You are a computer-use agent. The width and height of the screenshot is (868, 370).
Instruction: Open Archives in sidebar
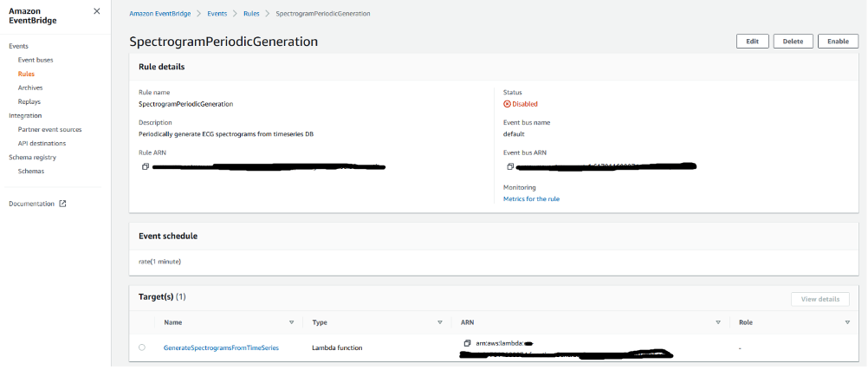(x=30, y=88)
